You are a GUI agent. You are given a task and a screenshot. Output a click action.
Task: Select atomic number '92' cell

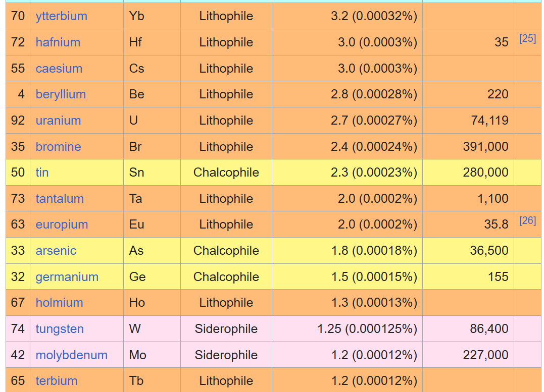click(18, 120)
